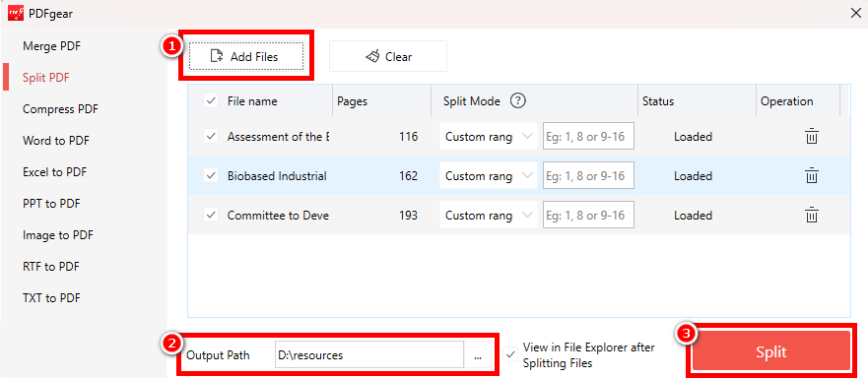
Task: Open Image to PDF converter
Action: click(x=57, y=235)
